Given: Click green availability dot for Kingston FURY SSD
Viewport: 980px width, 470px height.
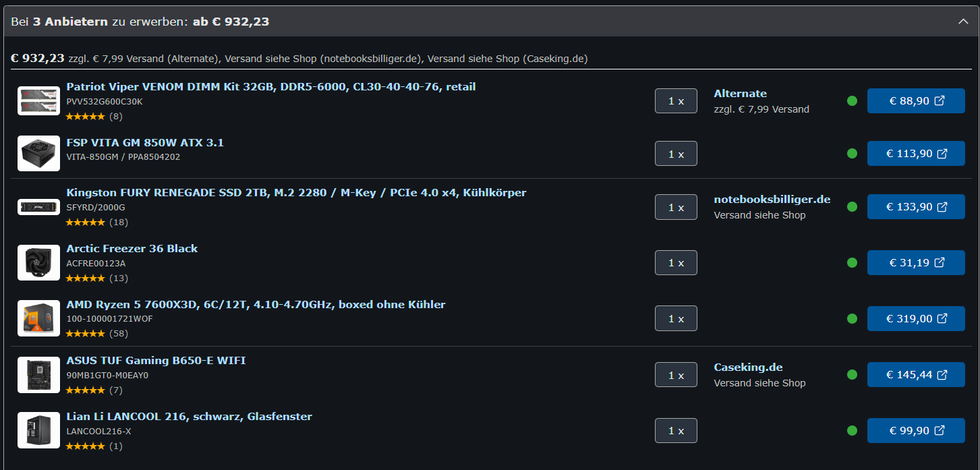Looking at the screenshot, I should pos(852,207).
